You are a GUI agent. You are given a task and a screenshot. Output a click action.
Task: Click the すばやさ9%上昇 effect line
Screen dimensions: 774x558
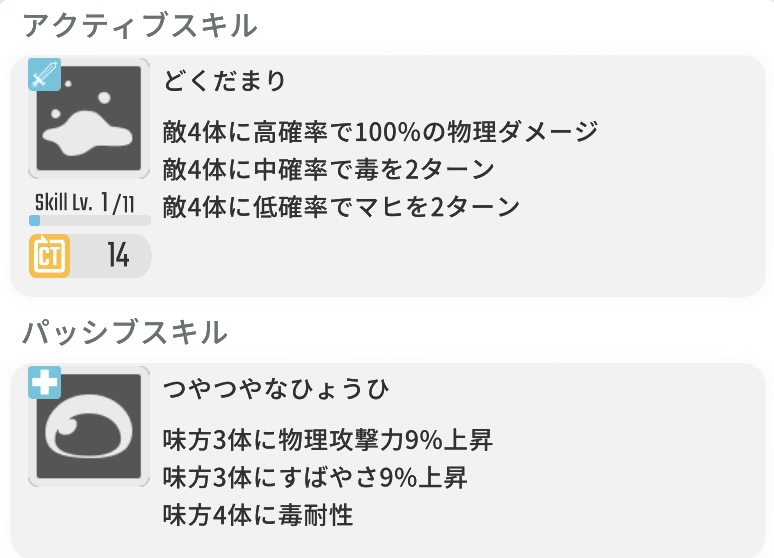(x=315, y=478)
